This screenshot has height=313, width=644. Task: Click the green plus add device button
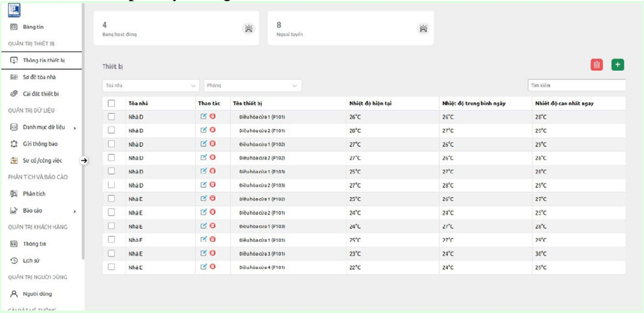618,64
